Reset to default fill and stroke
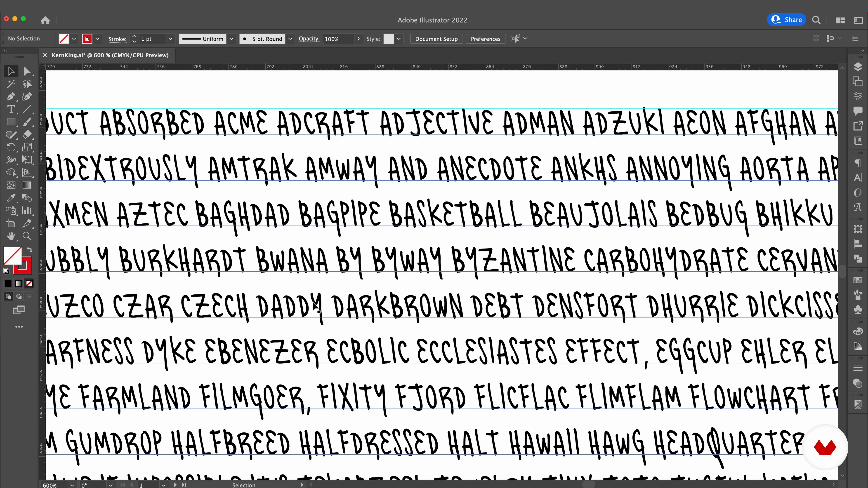 tap(6, 271)
